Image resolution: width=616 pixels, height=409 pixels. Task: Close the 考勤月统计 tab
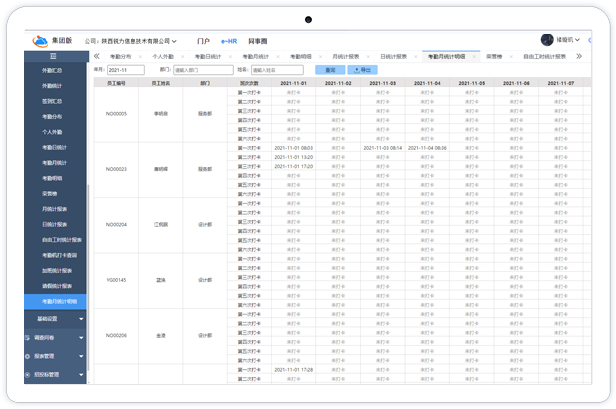pyautogui.click(x=278, y=57)
